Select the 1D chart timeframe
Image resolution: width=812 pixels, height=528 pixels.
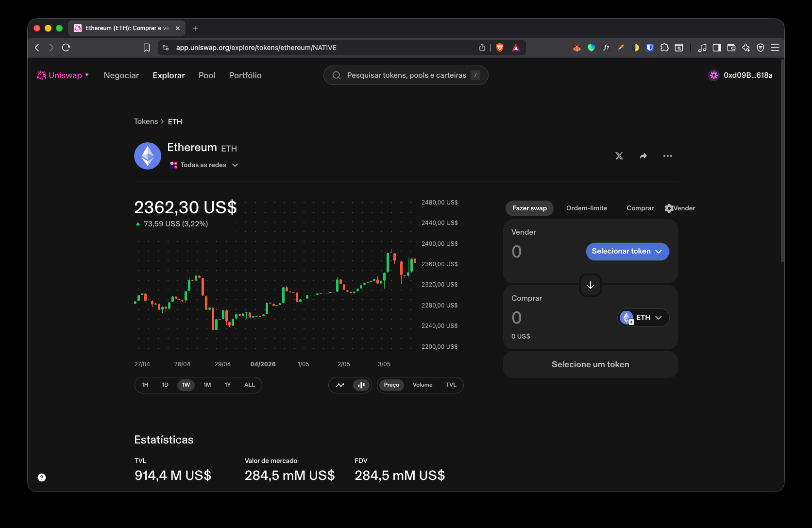165,385
